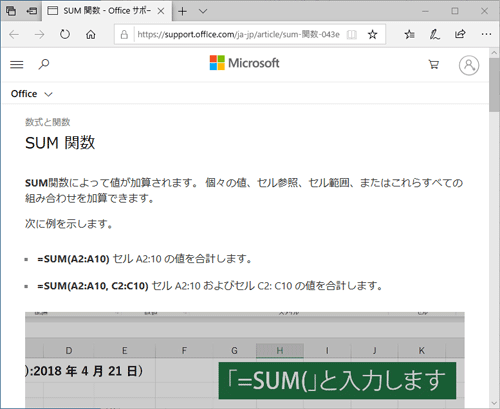Open the favorites hub icon
The width and height of the screenshot is (500, 409).
click(x=409, y=34)
